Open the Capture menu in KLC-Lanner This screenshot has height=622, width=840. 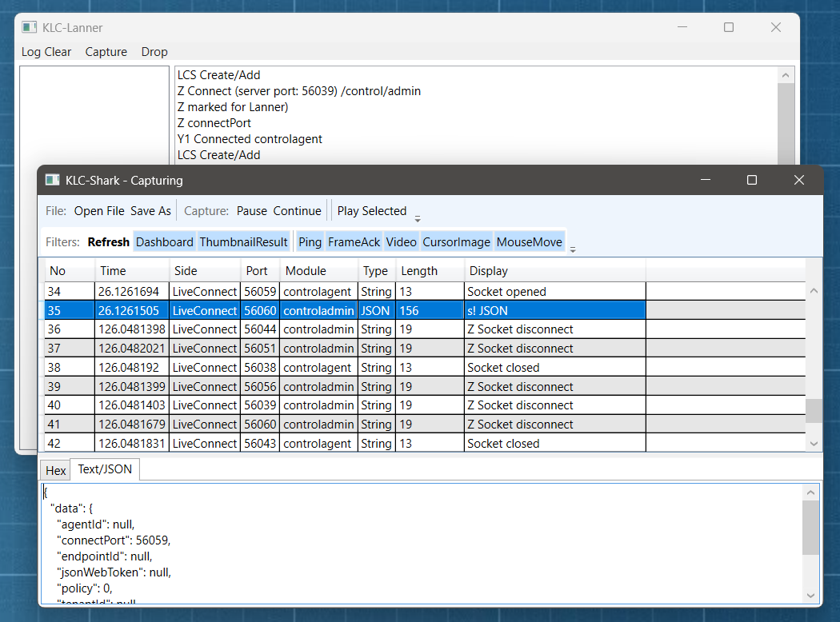(106, 52)
